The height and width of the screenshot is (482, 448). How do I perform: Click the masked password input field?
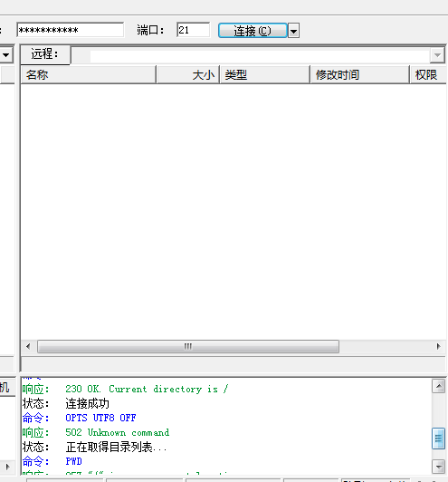click(71, 30)
